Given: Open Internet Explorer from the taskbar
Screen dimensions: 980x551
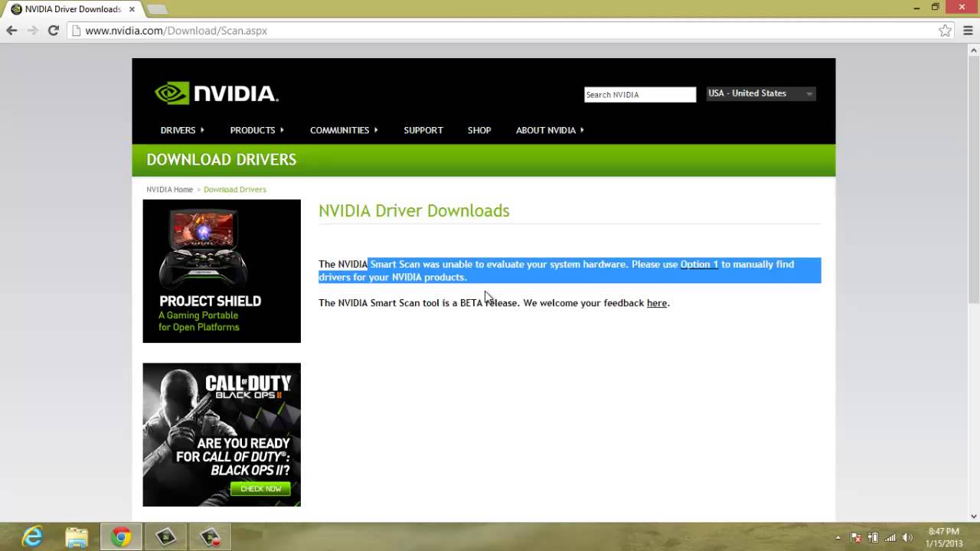Looking at the screenshot, I should [x=32, y=536].
